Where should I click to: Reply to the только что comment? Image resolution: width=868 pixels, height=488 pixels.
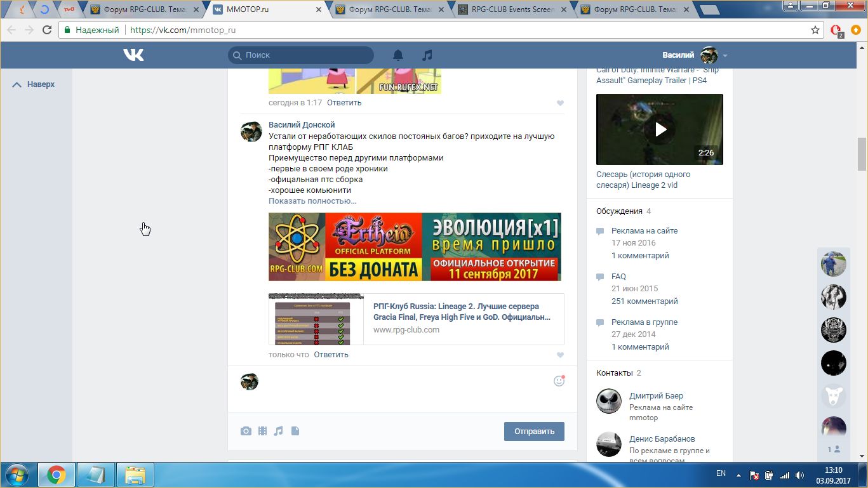(x=331, y=354)
